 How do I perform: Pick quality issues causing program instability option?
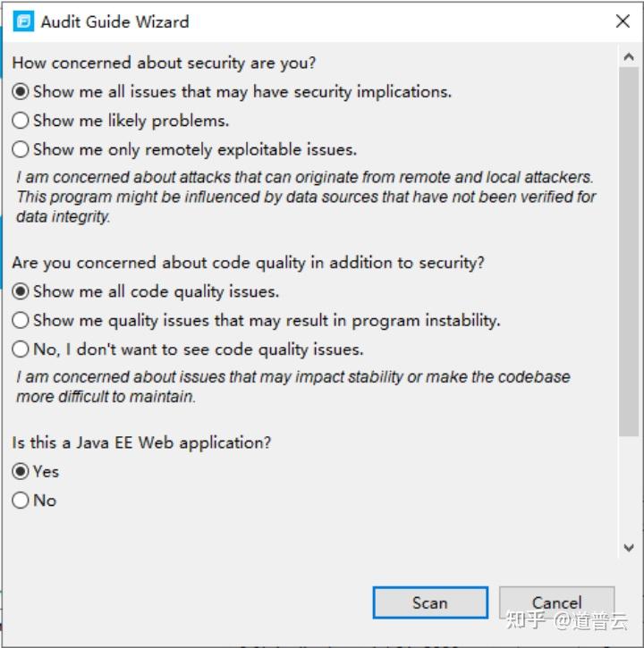tap(21, 320)
